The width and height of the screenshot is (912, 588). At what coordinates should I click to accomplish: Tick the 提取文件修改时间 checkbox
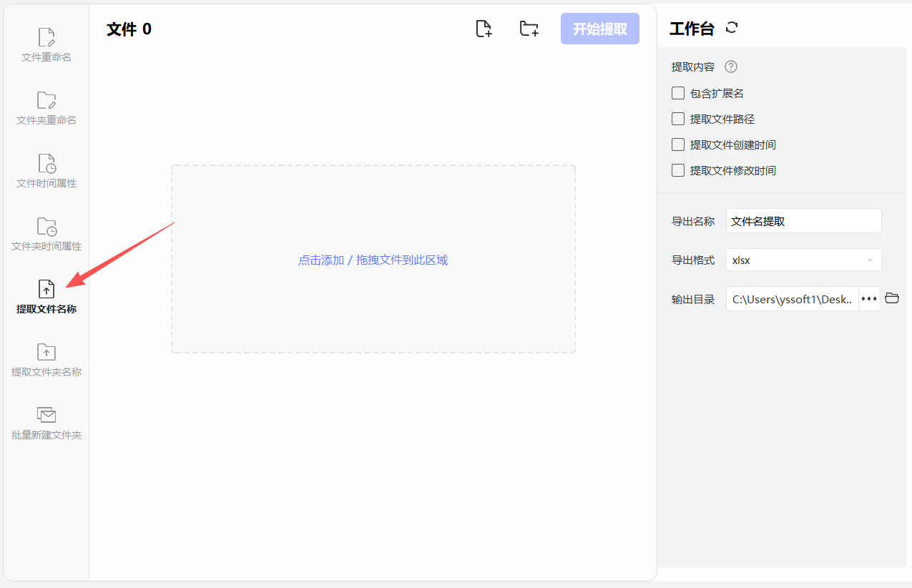click(x=678, y=170)
